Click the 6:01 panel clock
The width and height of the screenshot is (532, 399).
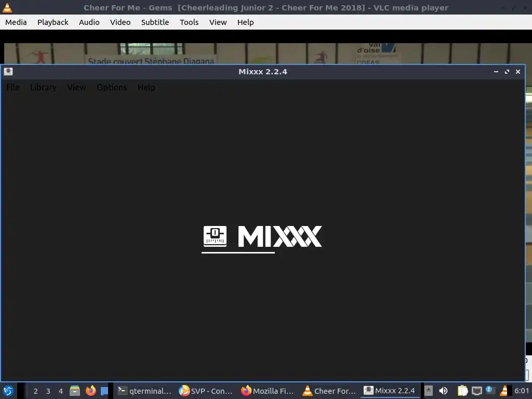(x=522, y=391)
